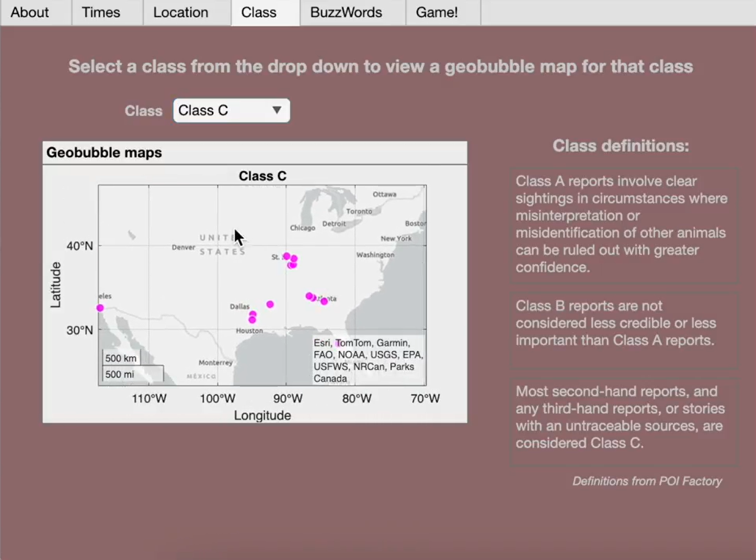Click the bubble northeast of Dallas

(x=270, y=304)
